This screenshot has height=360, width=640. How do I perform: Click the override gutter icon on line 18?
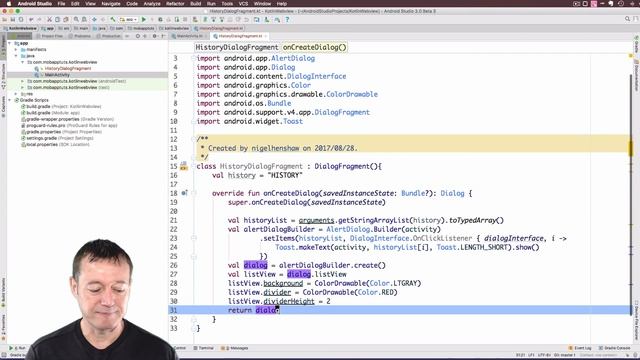[184, 193]
